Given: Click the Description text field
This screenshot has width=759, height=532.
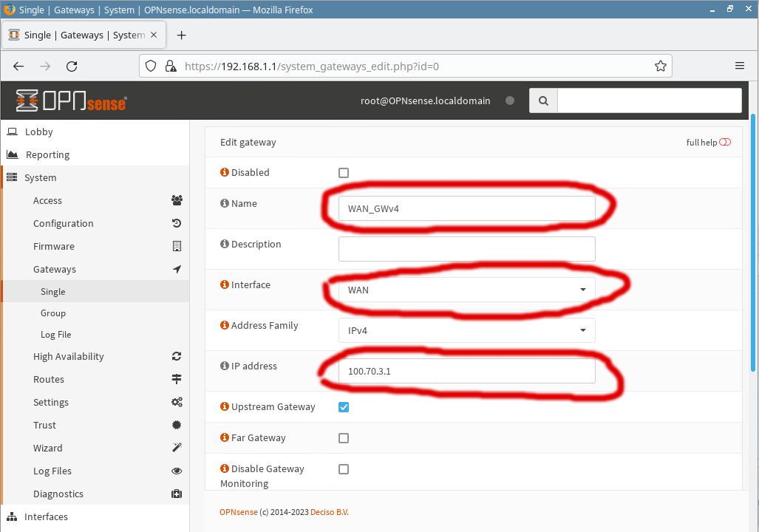Looking at the screenshot, I should tap(466, 249).
